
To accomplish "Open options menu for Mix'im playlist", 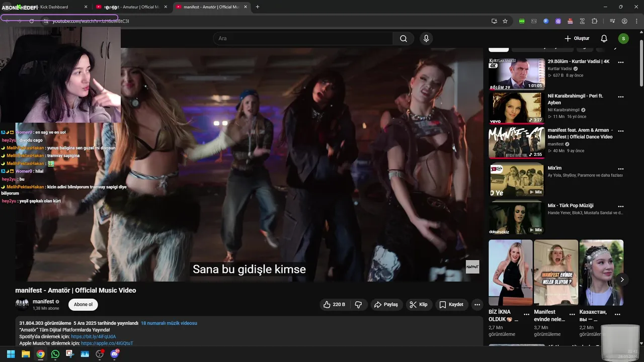I will tap(621, 169).
